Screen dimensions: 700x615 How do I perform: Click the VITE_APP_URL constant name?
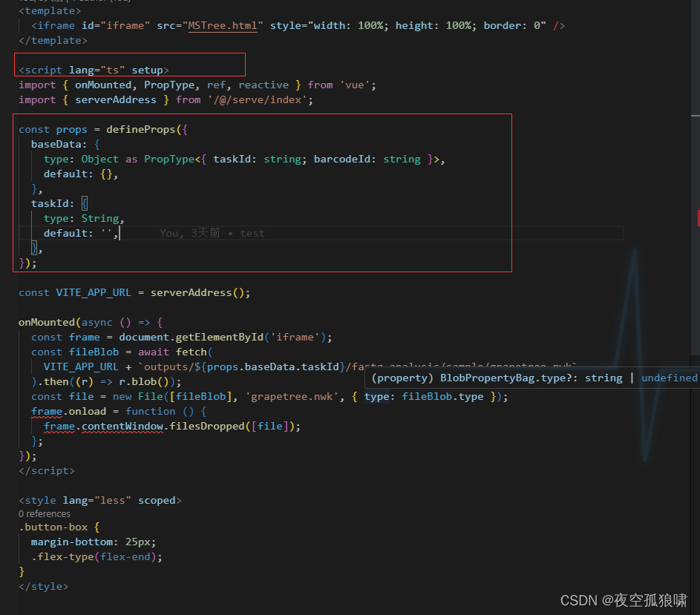click(94, 292)
